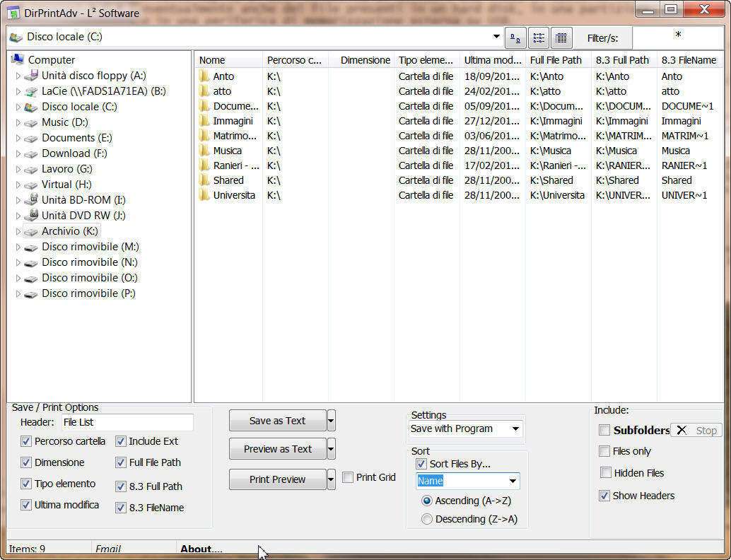
Task: Click the Ultima modifica column header
Action: pyautogui.click(x=493, y=60)
